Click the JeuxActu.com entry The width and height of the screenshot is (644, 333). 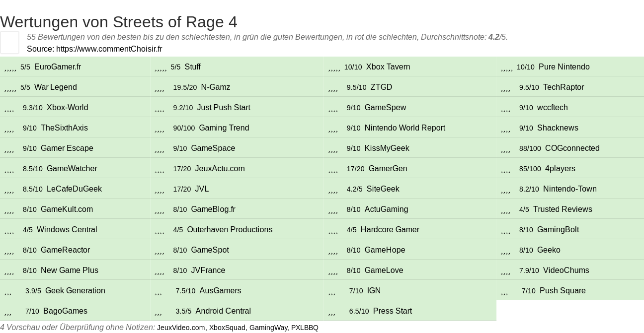point(220,168)
